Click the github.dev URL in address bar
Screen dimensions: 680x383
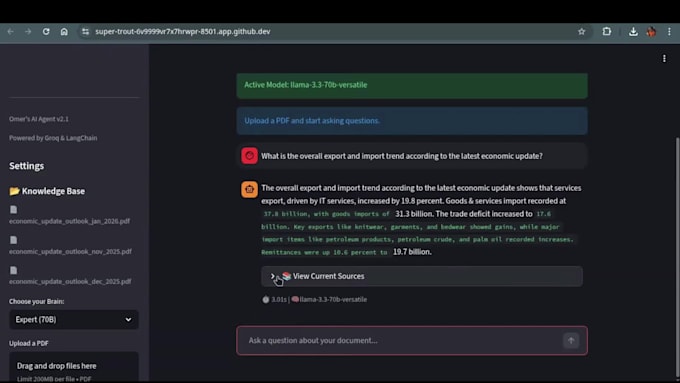(x=183, y=32)
